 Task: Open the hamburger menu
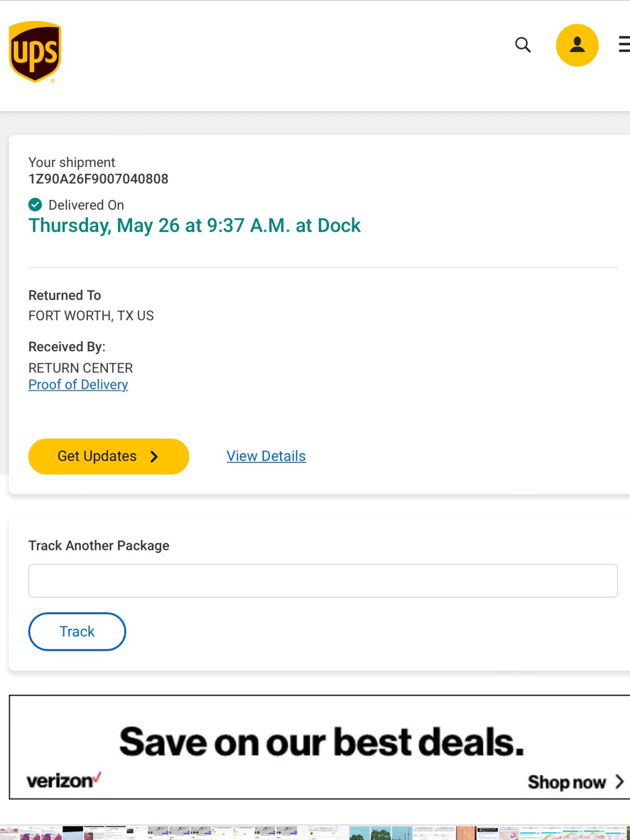tap(624, 44)
